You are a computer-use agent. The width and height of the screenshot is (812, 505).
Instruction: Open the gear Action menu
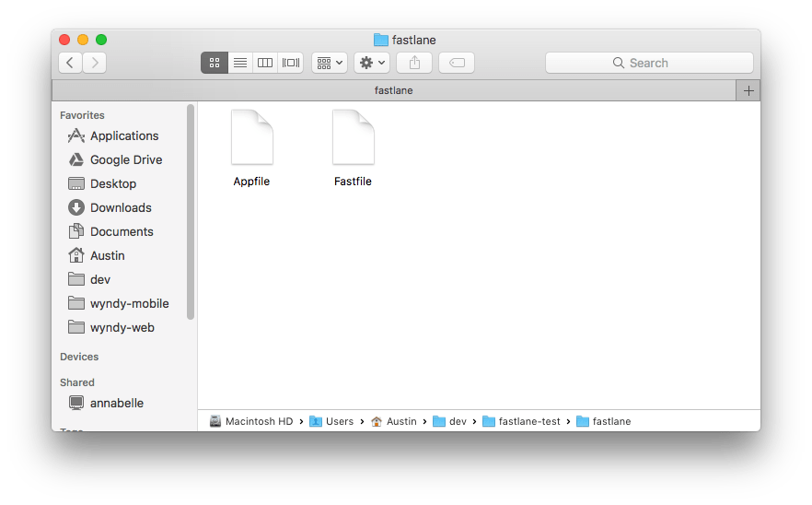[372, 63]
